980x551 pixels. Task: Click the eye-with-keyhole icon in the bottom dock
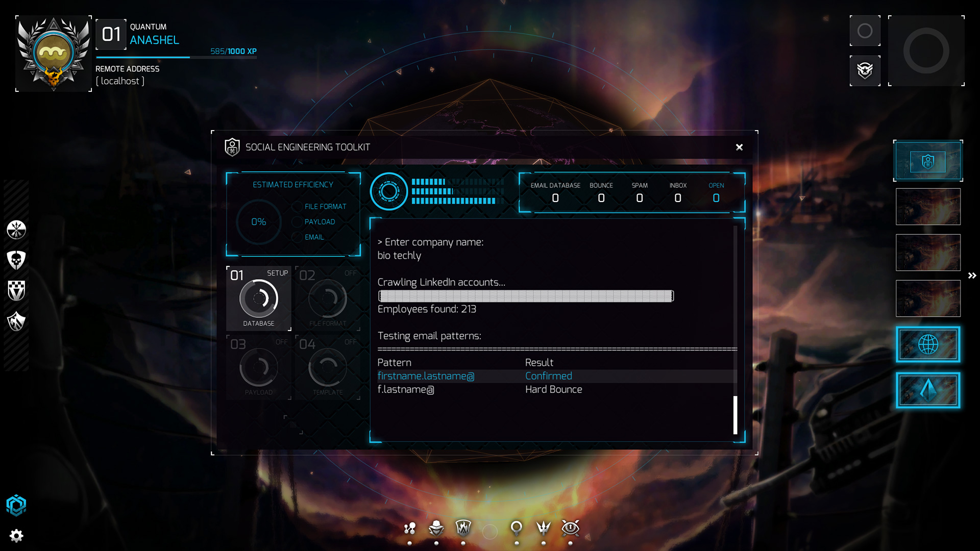pyautogui.click(x=571, y=529)
